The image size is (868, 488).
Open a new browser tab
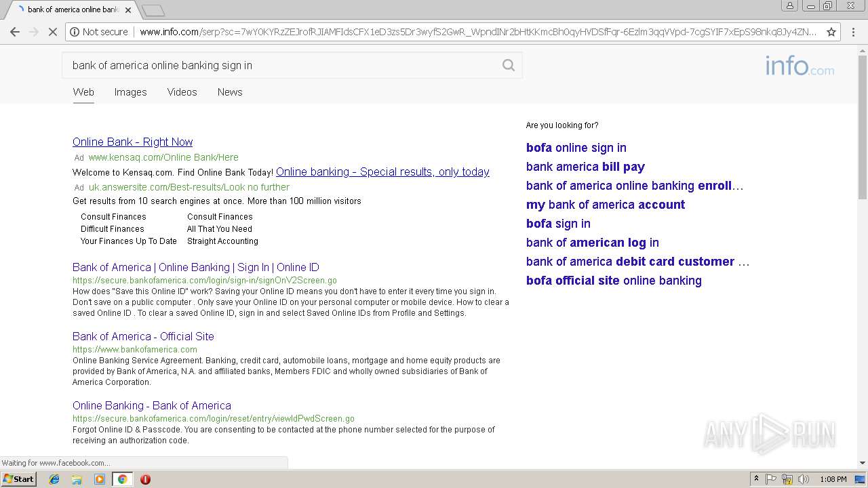point(153,10)
